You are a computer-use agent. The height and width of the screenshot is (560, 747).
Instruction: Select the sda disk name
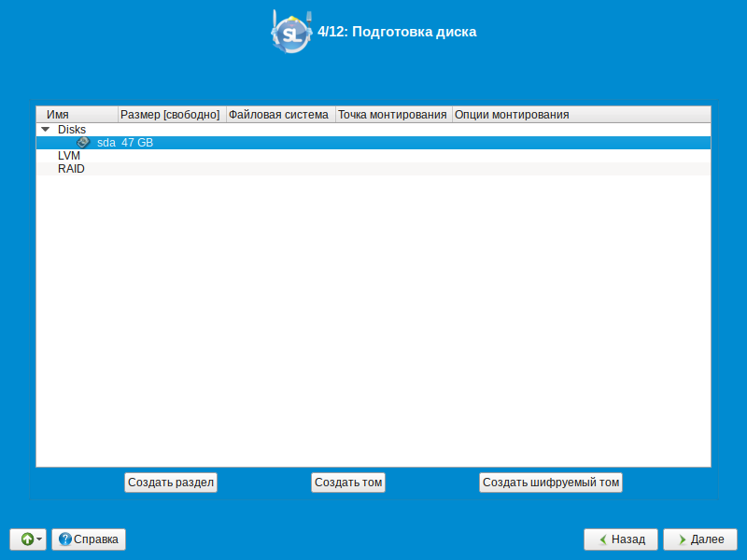[106, 143]
